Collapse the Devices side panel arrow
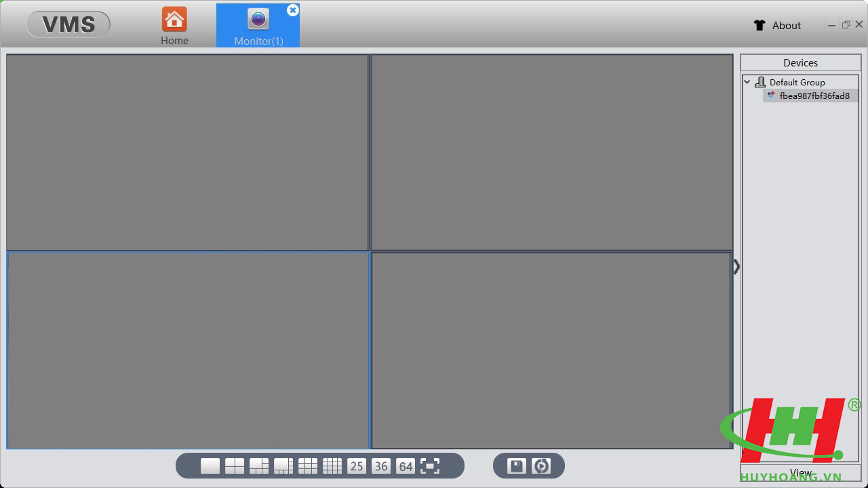This screenshot has width=868, height=488. [x=736, y=267]
